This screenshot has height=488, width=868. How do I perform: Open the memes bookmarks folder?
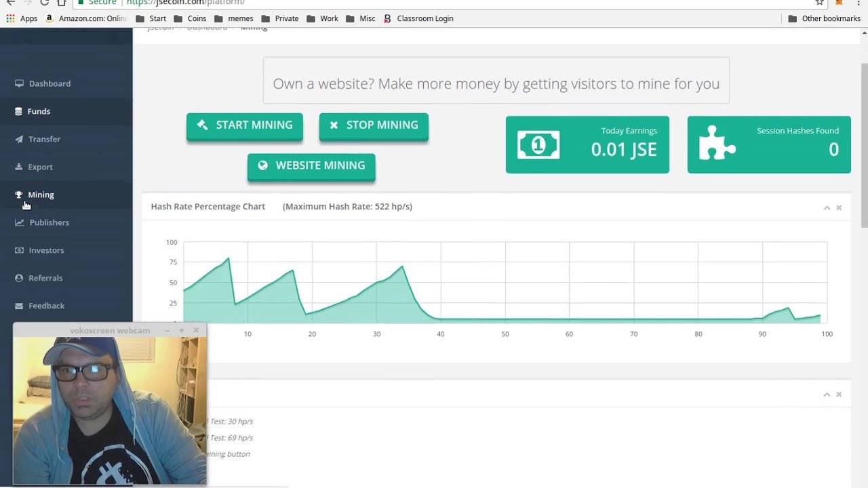click(233, 18)
